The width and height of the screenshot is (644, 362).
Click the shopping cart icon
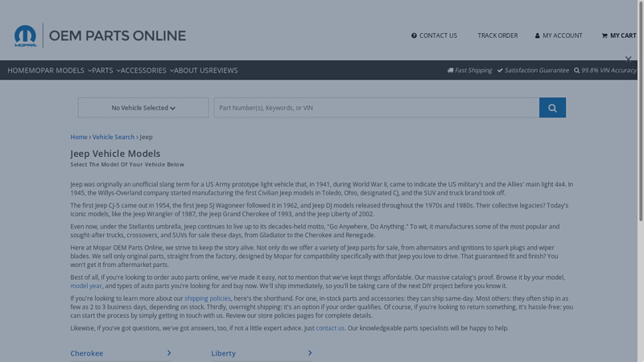605,35
